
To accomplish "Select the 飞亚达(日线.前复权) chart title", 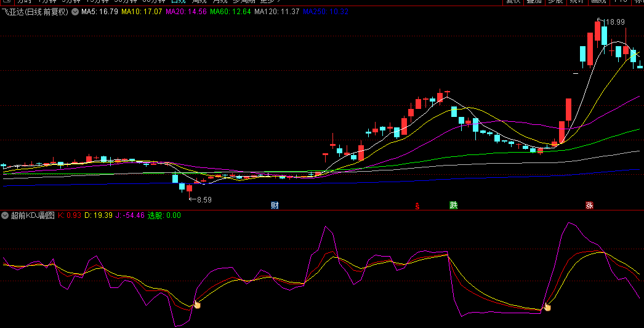I will [34, 12].
